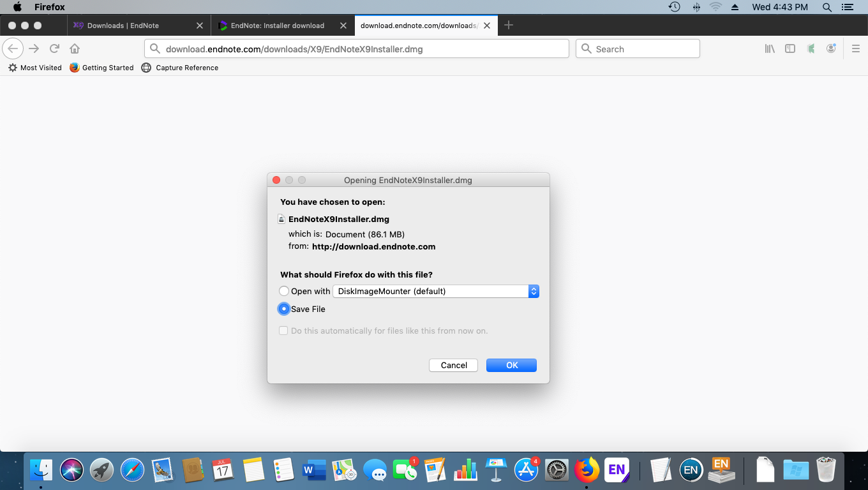
Task: Open TextEdit from the Dock
Action: pos(661,471)
